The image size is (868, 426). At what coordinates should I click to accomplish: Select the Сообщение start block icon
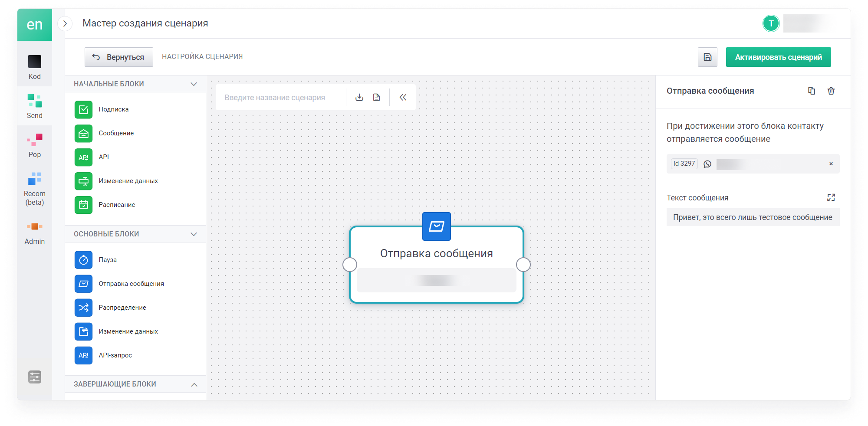click(83, 133)
